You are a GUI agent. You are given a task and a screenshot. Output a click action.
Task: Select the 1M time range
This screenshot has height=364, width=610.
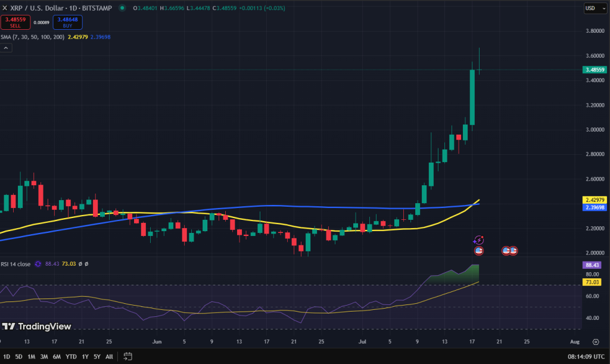[x=32, y=357]
